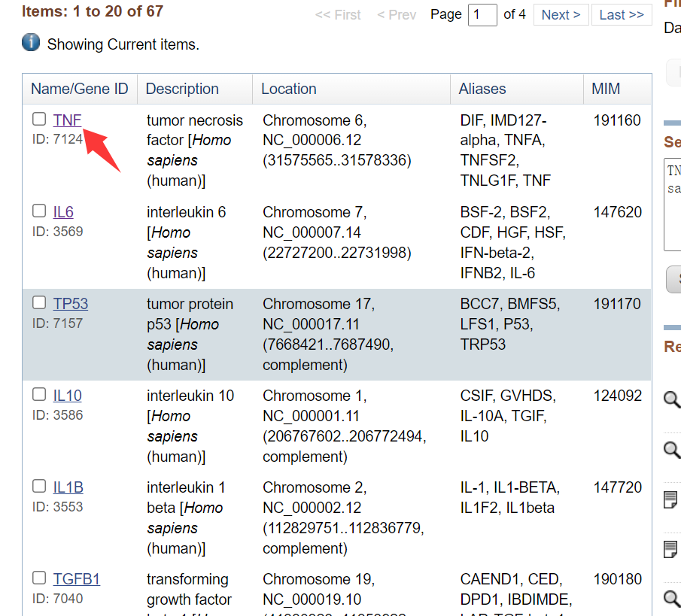Jump to last page with Last >>
Screen dimensions: 681x616
[621, 15]
